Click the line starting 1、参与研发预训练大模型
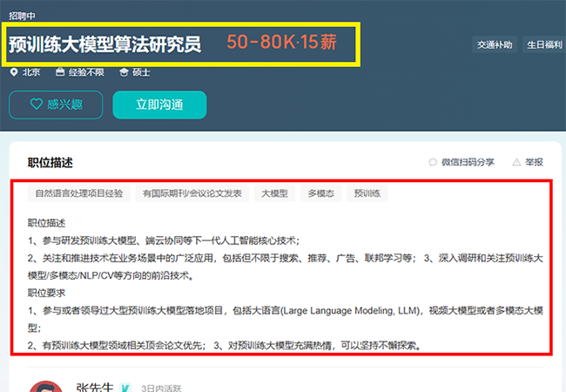 [x=164, y=240]
